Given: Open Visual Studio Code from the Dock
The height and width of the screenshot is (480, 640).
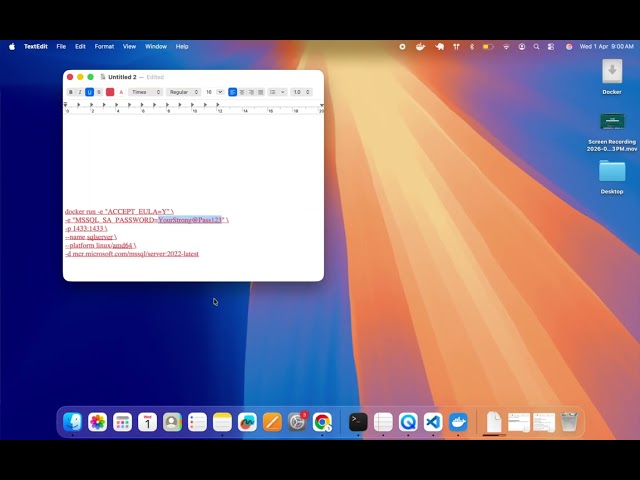Looking at the screenshot, I should click(x=433, y=422).
